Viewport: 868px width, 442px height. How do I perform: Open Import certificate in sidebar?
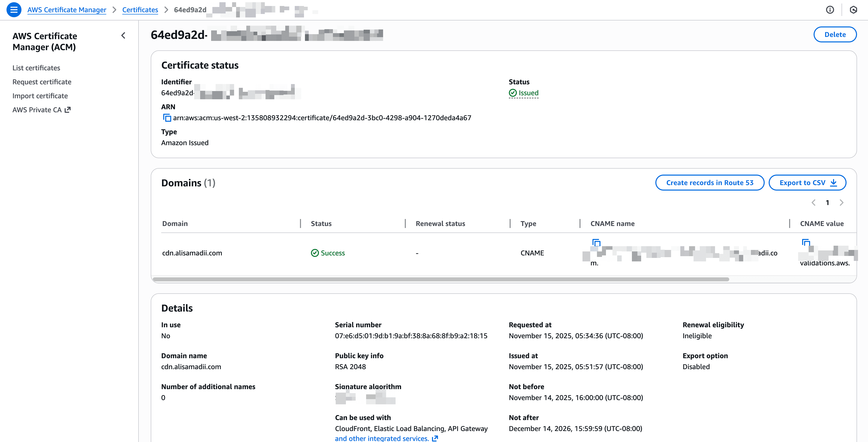click(x=40, y=96)
